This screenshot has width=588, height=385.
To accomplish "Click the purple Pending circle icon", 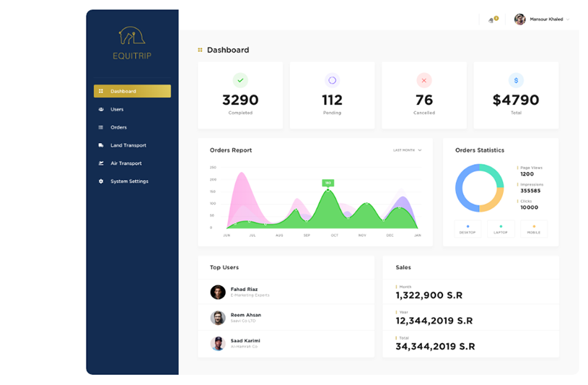I will [332, 80].
